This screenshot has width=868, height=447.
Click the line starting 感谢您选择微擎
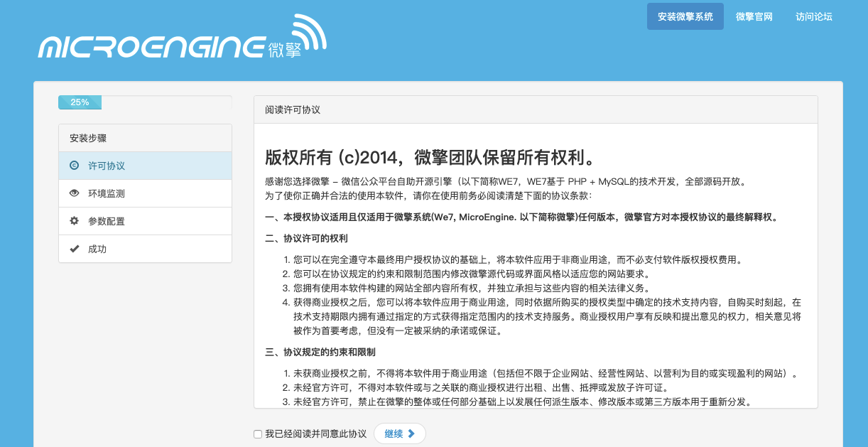(506, 181)
